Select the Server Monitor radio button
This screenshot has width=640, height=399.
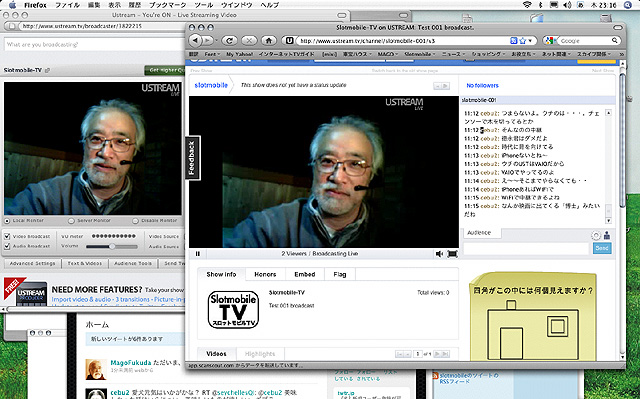point(71,221)
